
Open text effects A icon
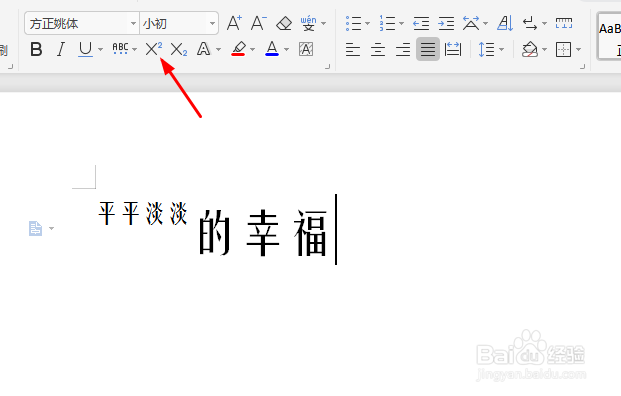click(x=204, y=49)
